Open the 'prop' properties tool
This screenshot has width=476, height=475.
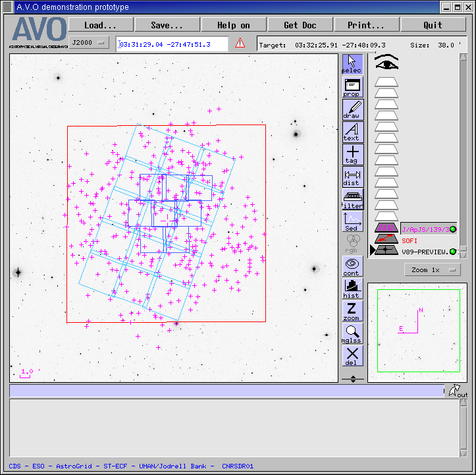tap(352, 87)
